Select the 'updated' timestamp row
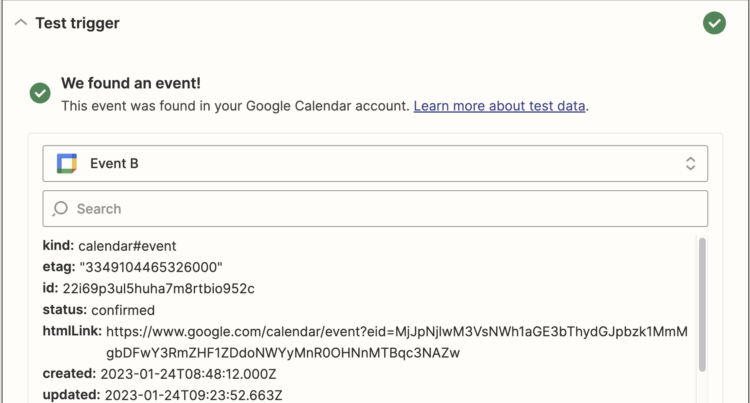 162,395
